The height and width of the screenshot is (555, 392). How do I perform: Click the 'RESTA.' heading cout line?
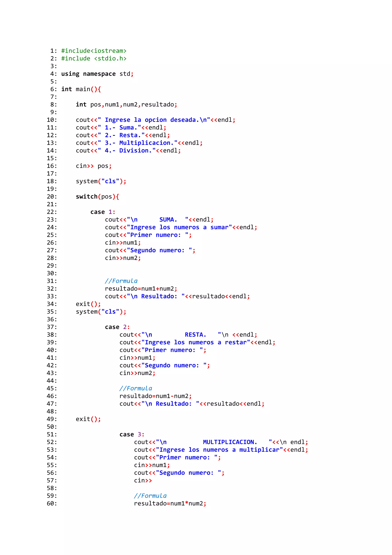[188, 335]
